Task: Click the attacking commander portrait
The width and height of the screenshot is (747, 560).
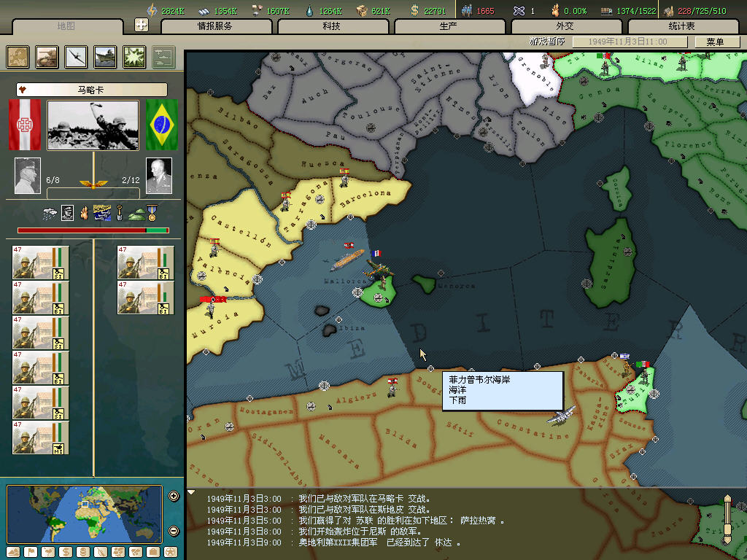Action: (28, 176)
